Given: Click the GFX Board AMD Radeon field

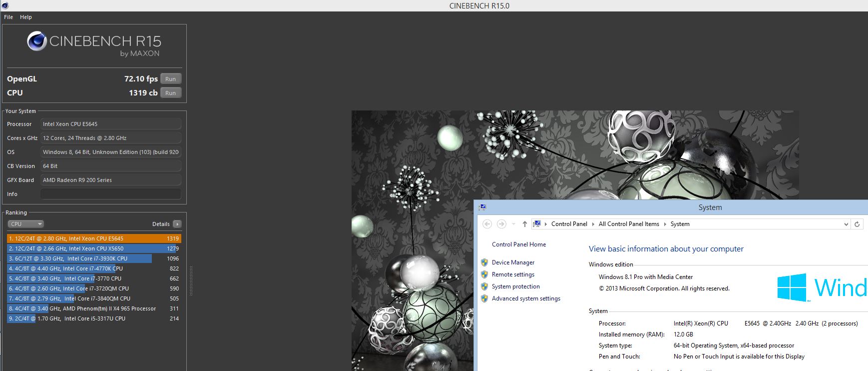Looking at the screenshot, I should [x=111, y=180].
